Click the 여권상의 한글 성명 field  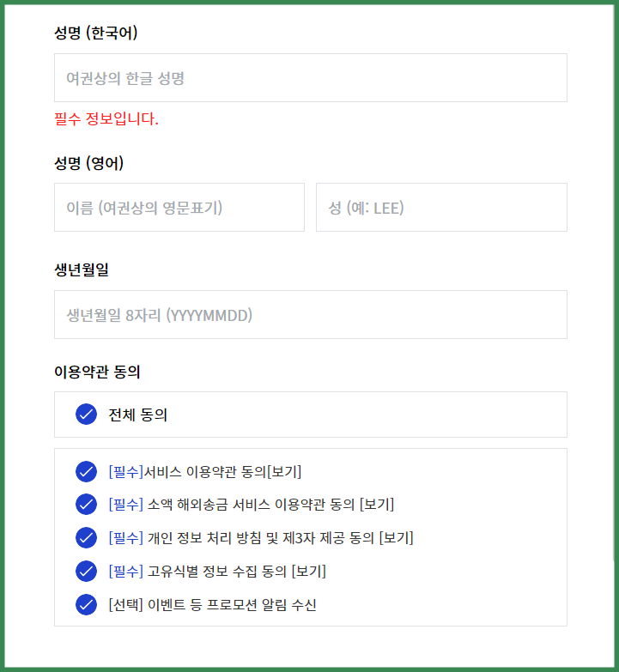(310, 77)
